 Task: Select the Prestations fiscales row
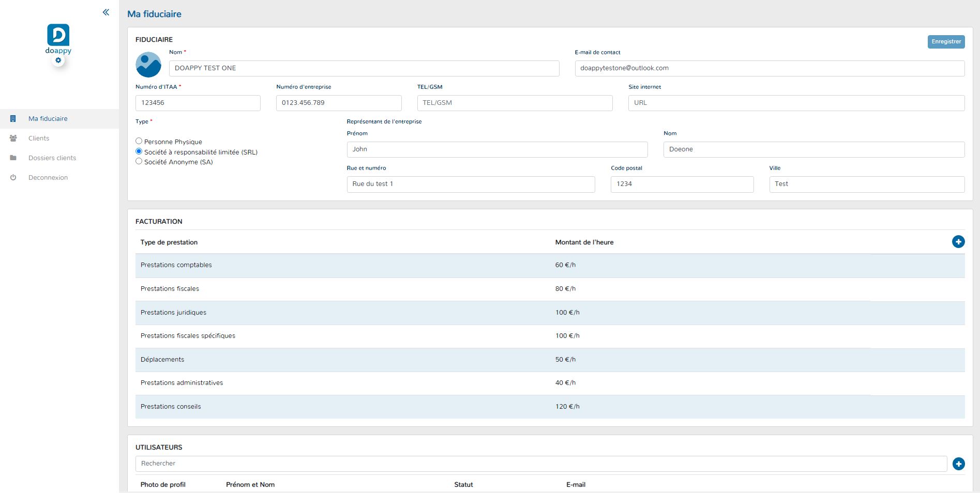pos(550,289)
